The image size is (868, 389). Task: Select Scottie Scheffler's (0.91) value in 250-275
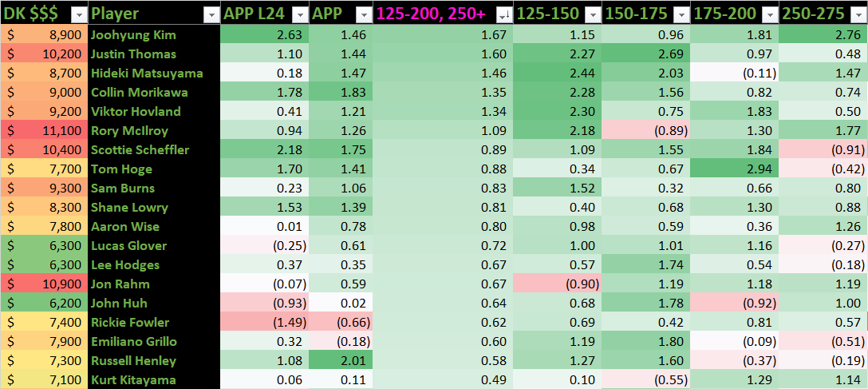[x=823, y=149]
